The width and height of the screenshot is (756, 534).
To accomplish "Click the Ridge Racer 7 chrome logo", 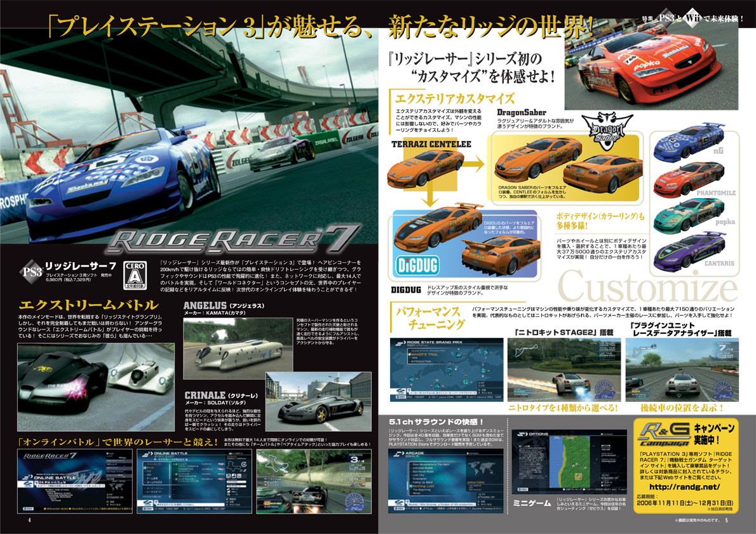I will (233, 239).
